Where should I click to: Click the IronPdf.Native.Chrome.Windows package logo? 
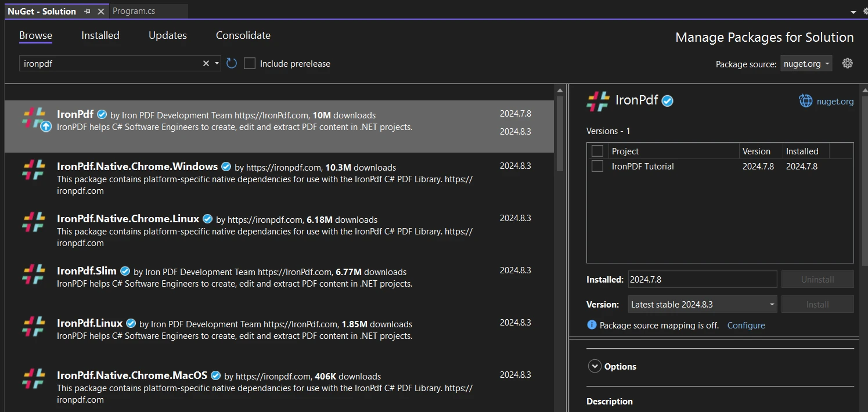click(x=34, y=170)
